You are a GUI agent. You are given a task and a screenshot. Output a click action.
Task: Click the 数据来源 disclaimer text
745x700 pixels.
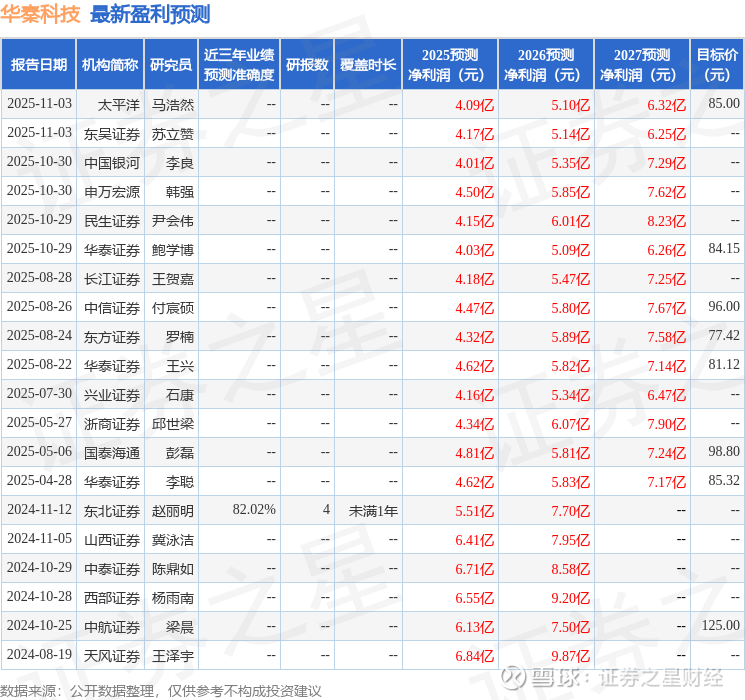(x=161, y=690)
